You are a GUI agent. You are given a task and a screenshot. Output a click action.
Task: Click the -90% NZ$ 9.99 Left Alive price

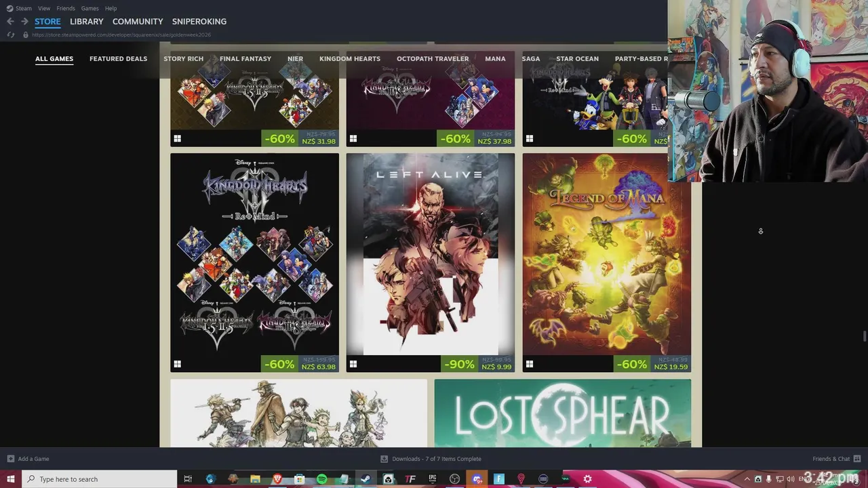477,364
